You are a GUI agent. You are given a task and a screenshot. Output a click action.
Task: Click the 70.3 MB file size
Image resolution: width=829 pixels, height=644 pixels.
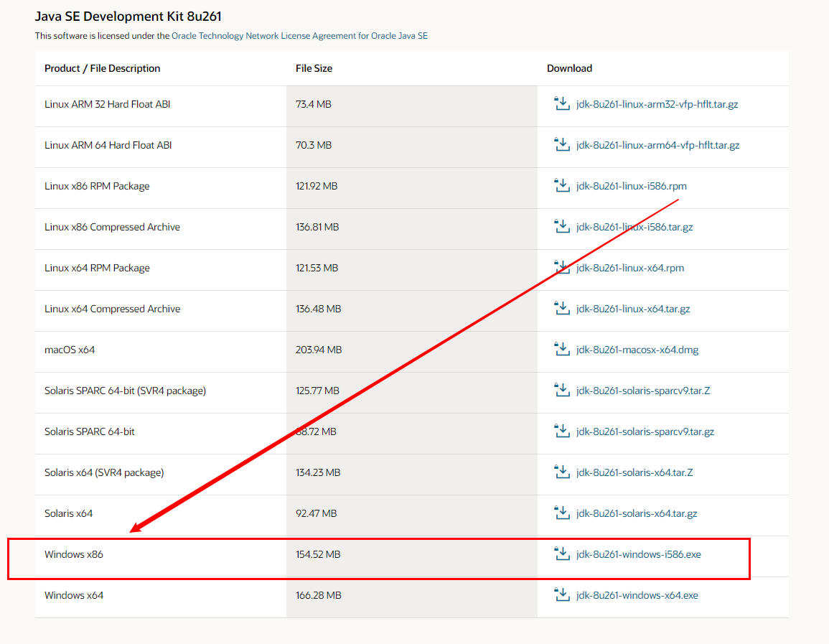pos(314,145)
